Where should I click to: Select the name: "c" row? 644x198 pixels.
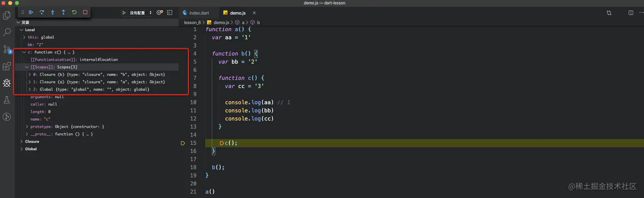click(97, 119)
